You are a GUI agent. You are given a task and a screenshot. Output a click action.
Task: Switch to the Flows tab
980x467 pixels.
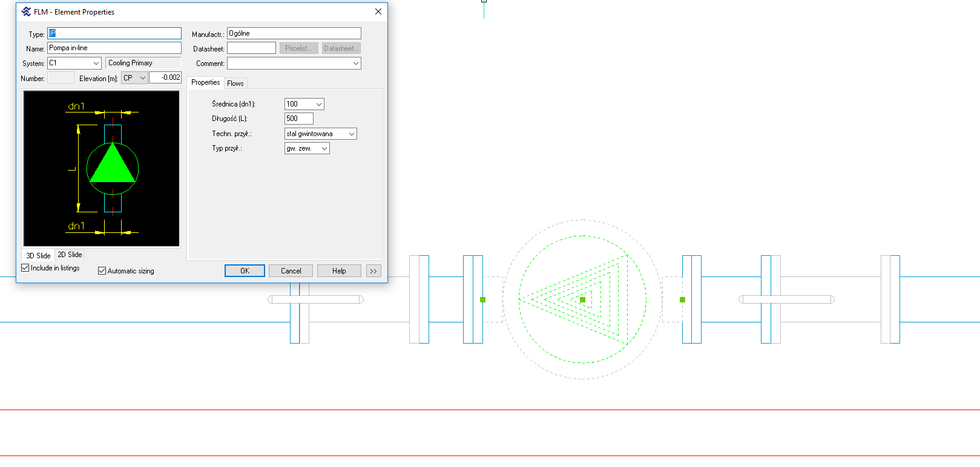(x=235, y=83)
